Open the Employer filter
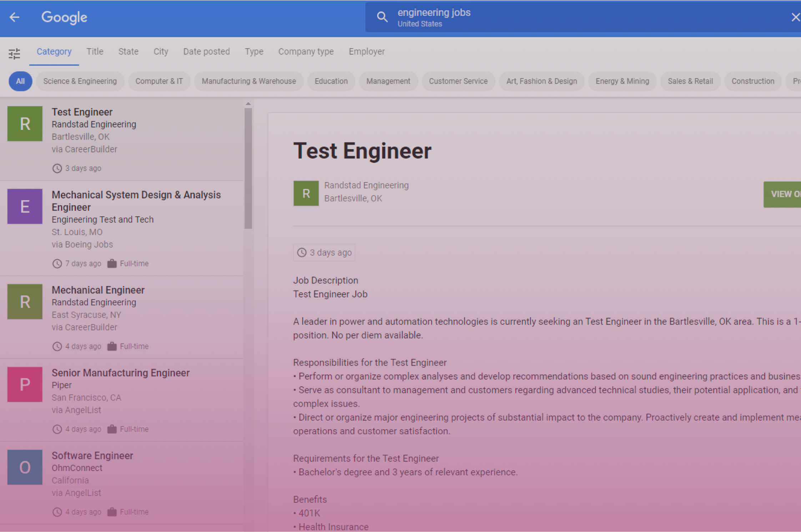Viewport: 801px width, 532px height. (367, 51)
